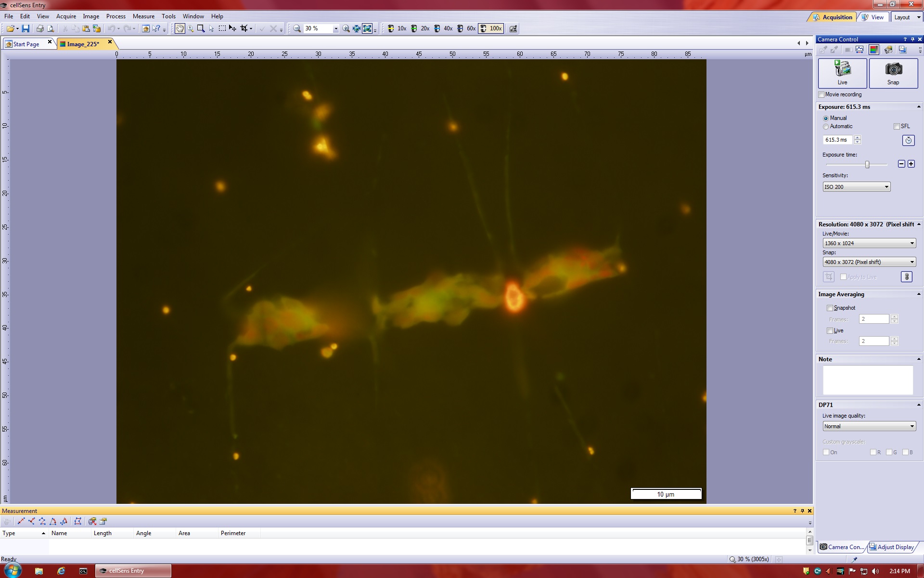
Task: Check the R grayscale channel box
Action: (x=873, y=452)
